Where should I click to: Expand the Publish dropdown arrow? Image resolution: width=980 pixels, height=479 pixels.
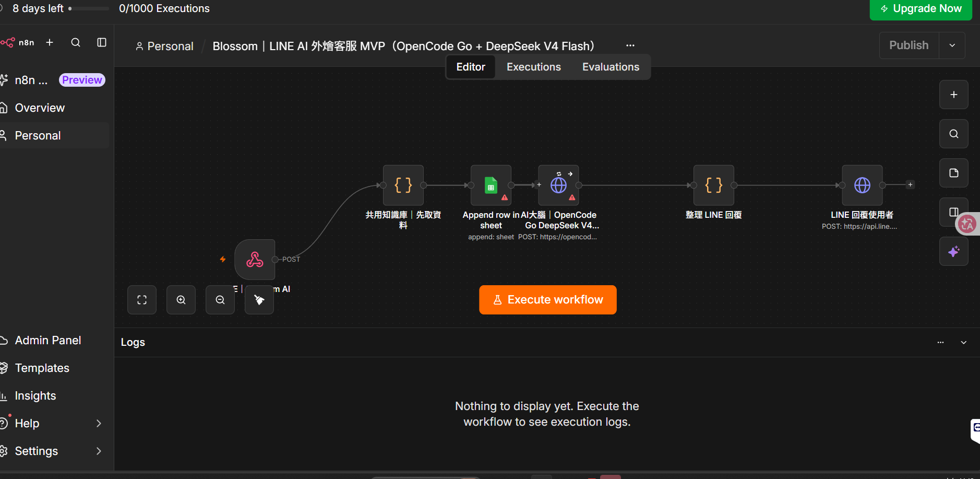click(952, 45)
